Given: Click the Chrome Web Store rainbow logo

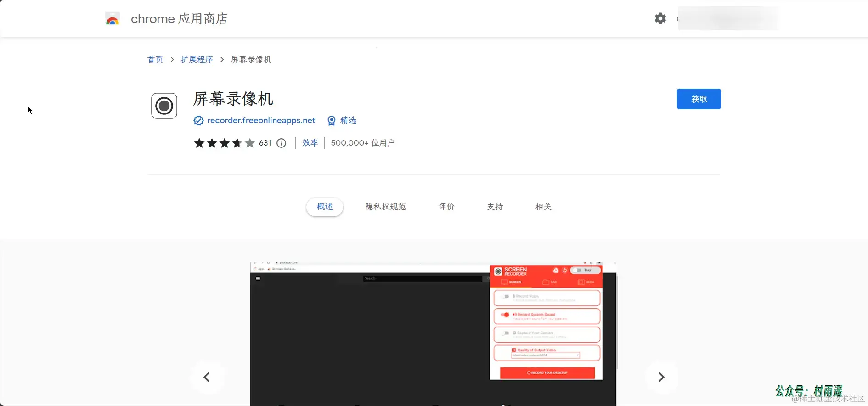Looking at the screenshot, I should coord(113,18).
